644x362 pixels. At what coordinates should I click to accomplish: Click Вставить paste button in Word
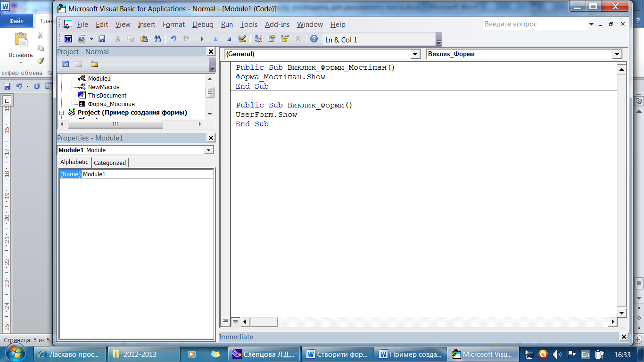pyautogui.click(x=21, y=48)
